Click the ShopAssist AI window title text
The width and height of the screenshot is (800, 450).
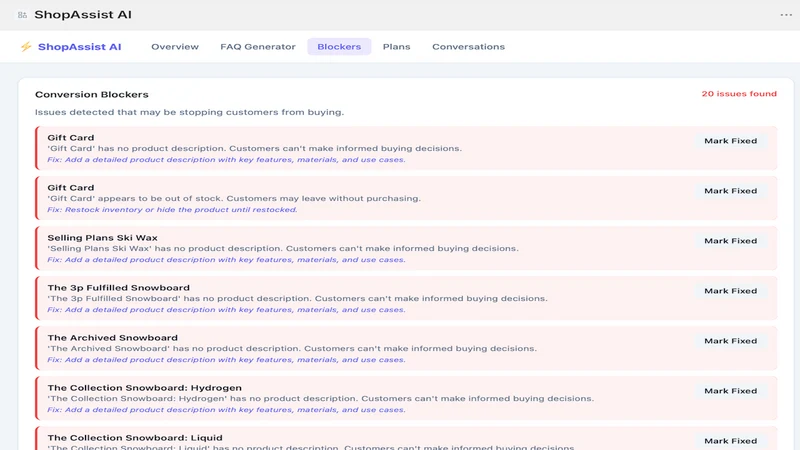(83, 15)
